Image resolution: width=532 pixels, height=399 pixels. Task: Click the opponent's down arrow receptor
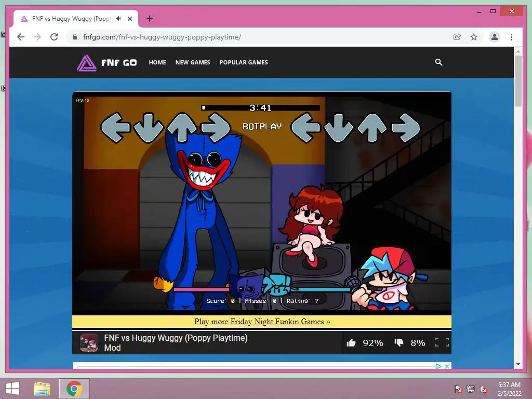point(149,128)
